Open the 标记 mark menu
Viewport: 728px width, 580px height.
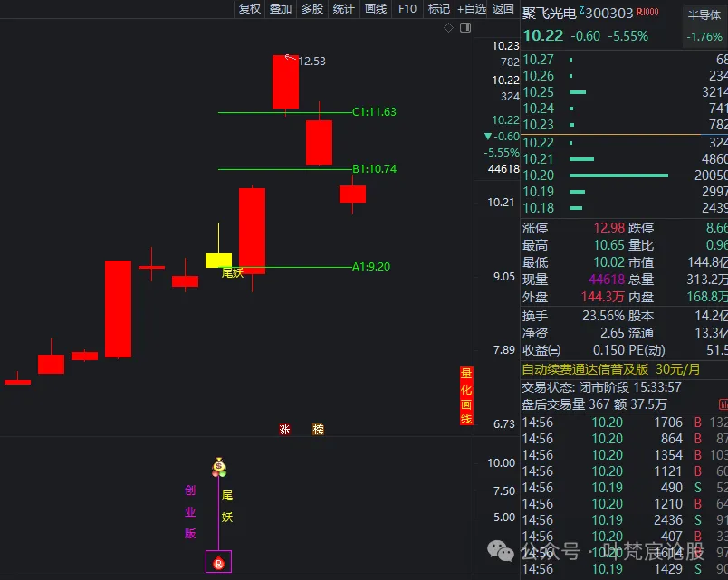point(439,9)
